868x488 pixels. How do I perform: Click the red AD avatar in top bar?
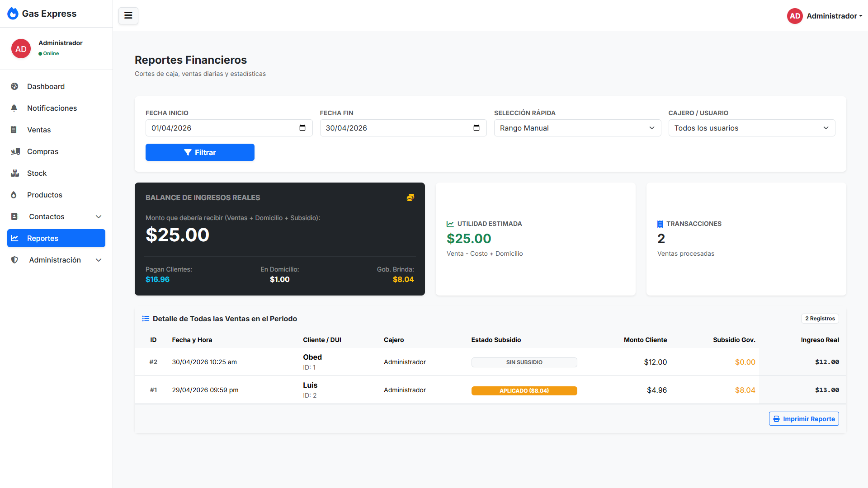[795, 16]
